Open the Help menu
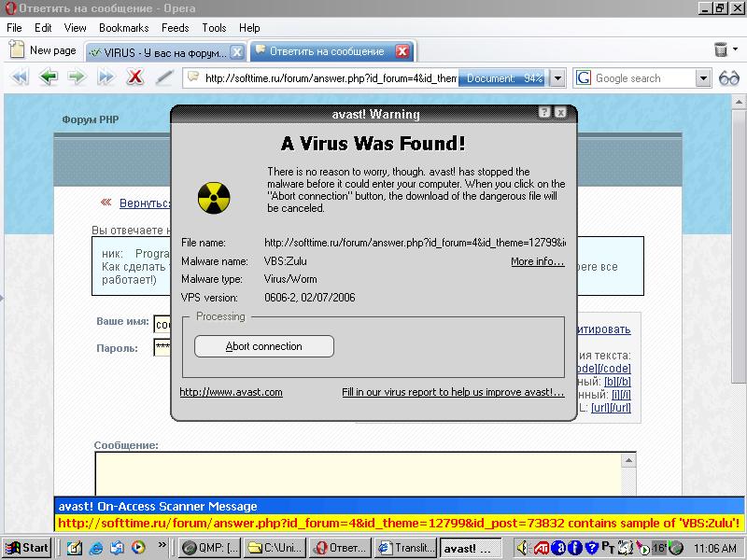747x560 pixels. pos(249,28)
